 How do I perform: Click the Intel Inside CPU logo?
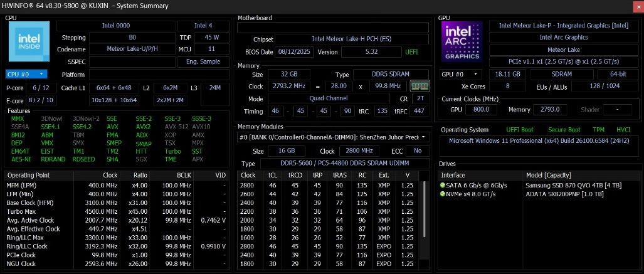[x=29, y=41]
